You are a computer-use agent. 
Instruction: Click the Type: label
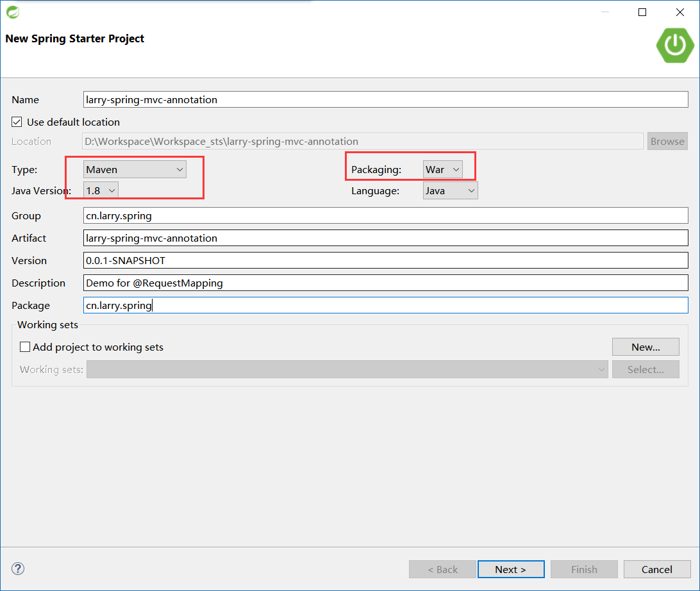tap(24, 170)
